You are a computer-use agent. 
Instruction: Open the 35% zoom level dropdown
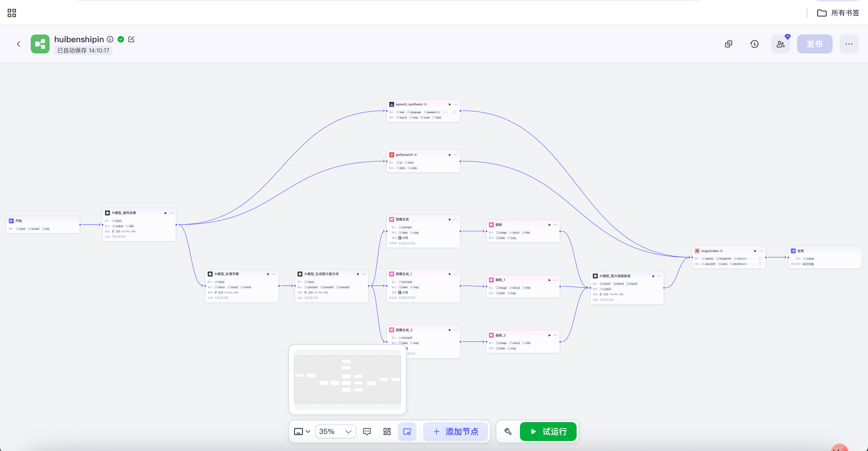[335, 432]
